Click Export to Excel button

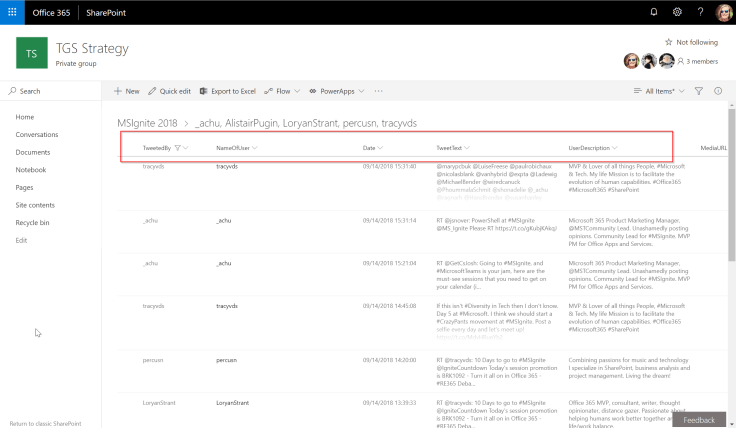coord(228,91)
